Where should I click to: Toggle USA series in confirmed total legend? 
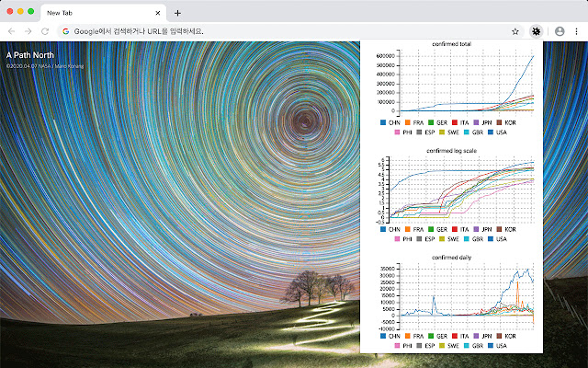498,132
